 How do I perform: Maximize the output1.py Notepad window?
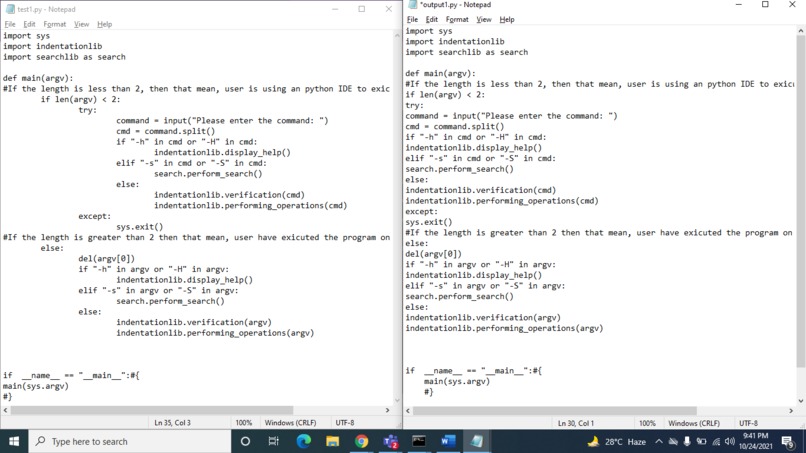coord(765,5)
